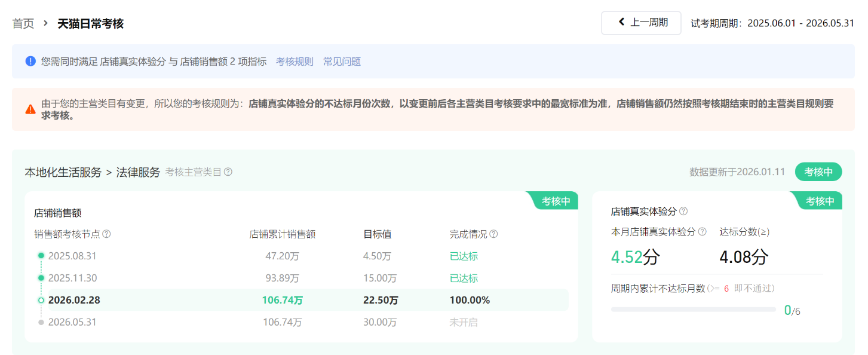Image resolution: width=868 pixels, height=355 pixels.
Task: Go to previous period with 上一周期
Action: click(x=641, y=23)
